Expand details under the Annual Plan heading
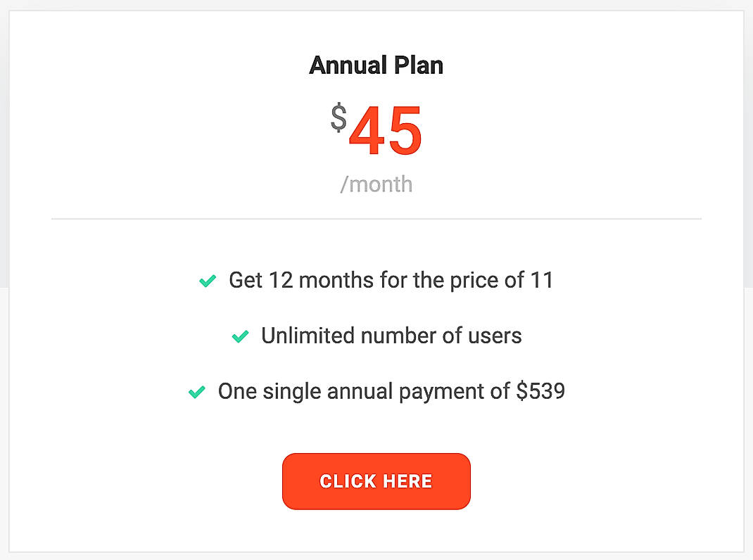Screen dimensions: 753x560 click(x=376, y=65)
